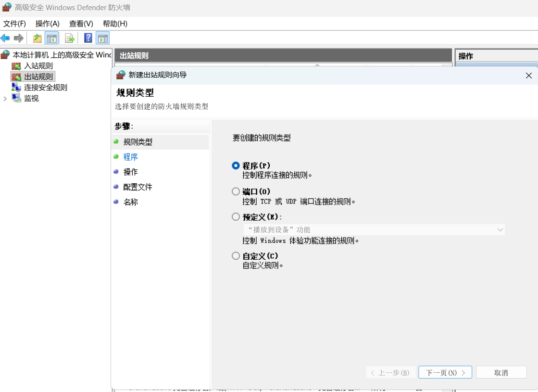Click the 连接安全规则 icon in tree
The width and height of the screenshot is (538, 392).
pos(16,88)
